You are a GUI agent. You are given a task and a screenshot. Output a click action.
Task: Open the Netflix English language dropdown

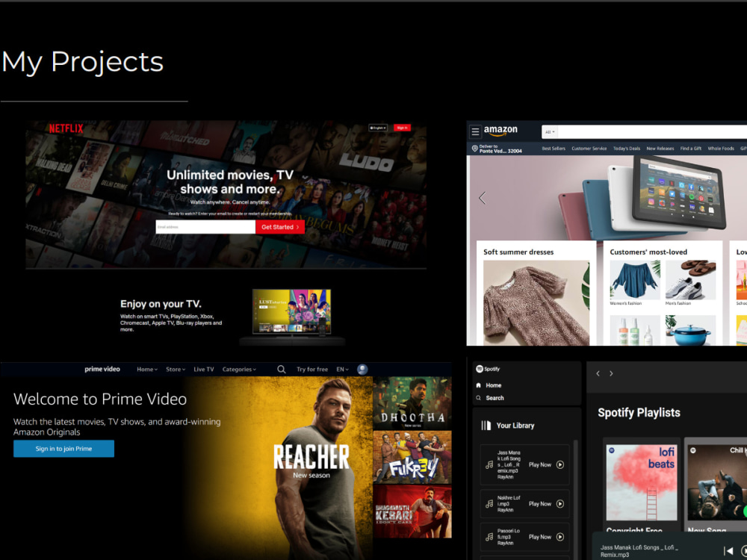point(378,128)
